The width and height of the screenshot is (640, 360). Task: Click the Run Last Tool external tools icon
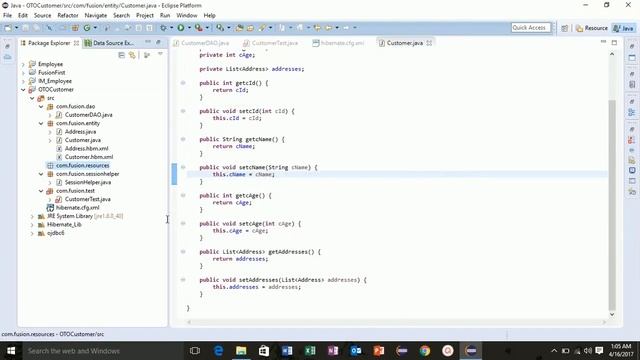[x=198, y=28]
